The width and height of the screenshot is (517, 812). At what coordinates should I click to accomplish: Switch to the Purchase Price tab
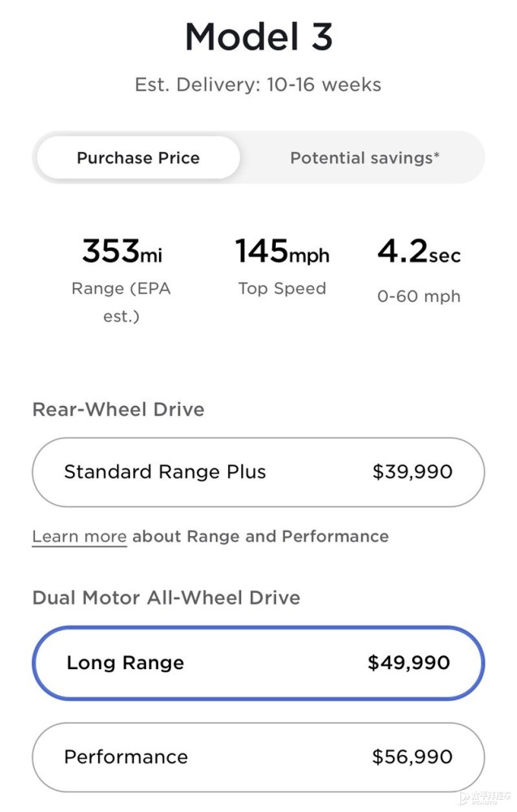(x=138, y=158)
